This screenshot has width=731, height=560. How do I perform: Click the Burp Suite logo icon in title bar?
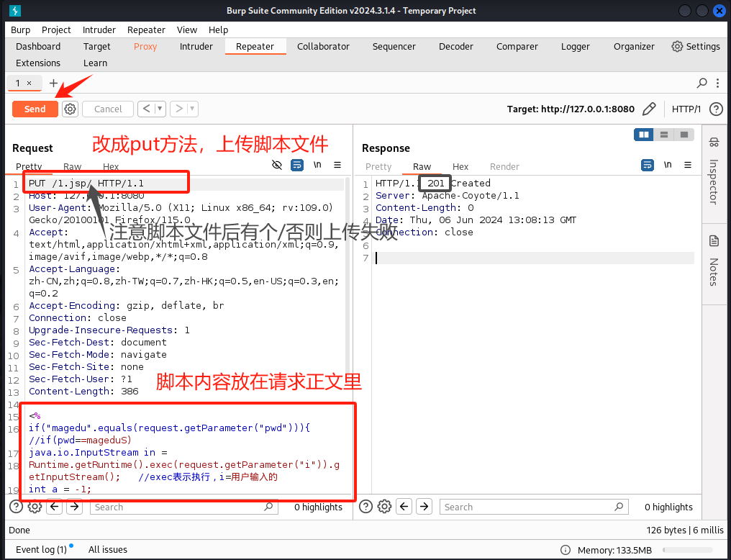15,10
